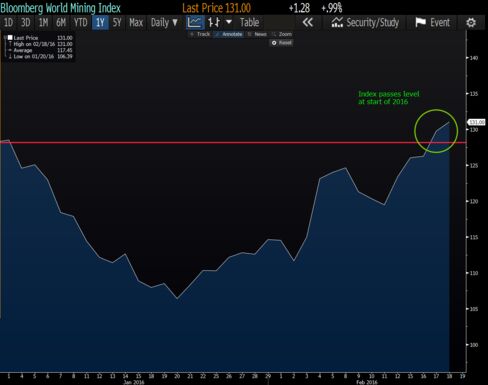Open chart settings gear

pos(471,23)
